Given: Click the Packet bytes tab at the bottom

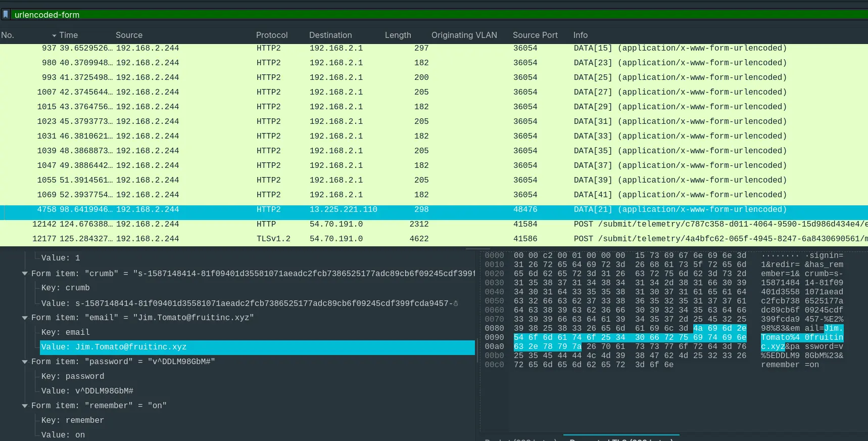Looking at the screenshot, I should click(520, 439).
